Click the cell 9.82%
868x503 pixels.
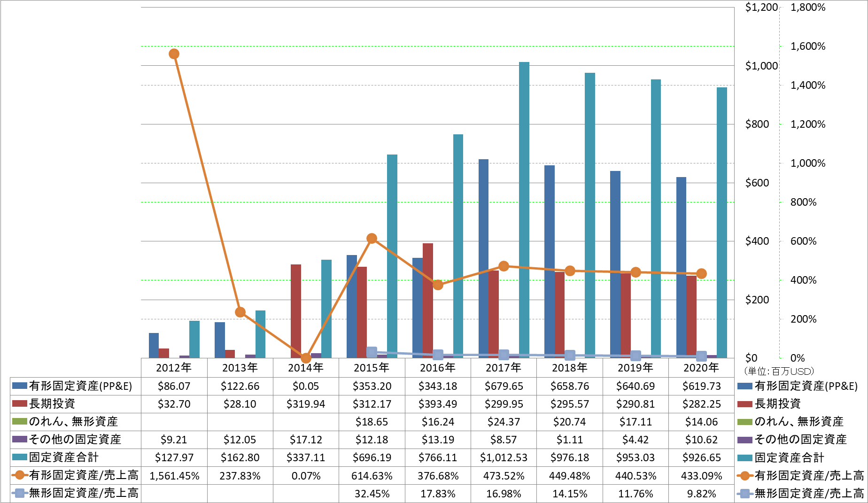point(701,494)
